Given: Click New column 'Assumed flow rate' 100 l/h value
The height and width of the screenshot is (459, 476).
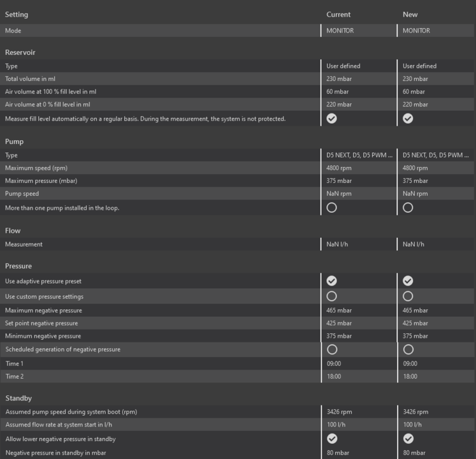Looking at the screenshot, I should [x=412, y=425].
